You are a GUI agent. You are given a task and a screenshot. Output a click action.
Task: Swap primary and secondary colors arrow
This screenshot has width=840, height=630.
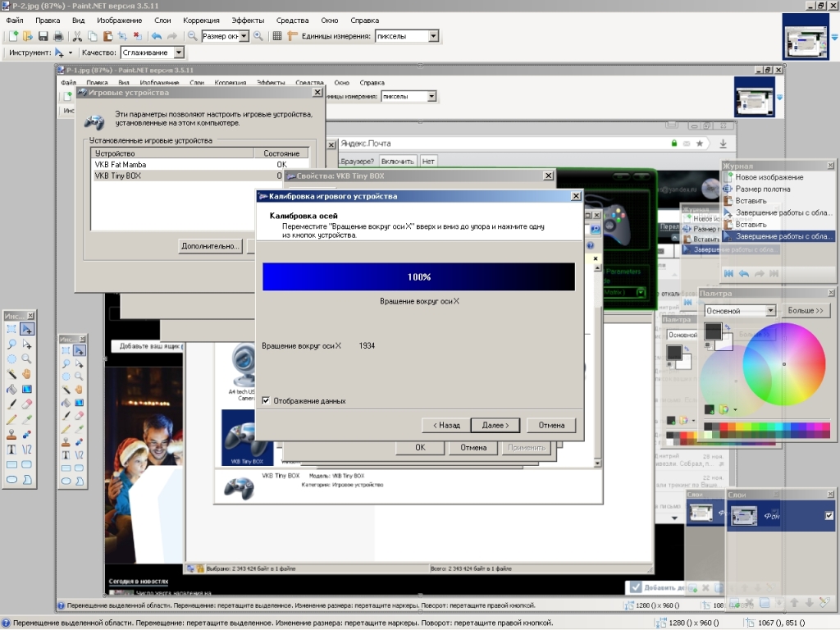point(726,327)
